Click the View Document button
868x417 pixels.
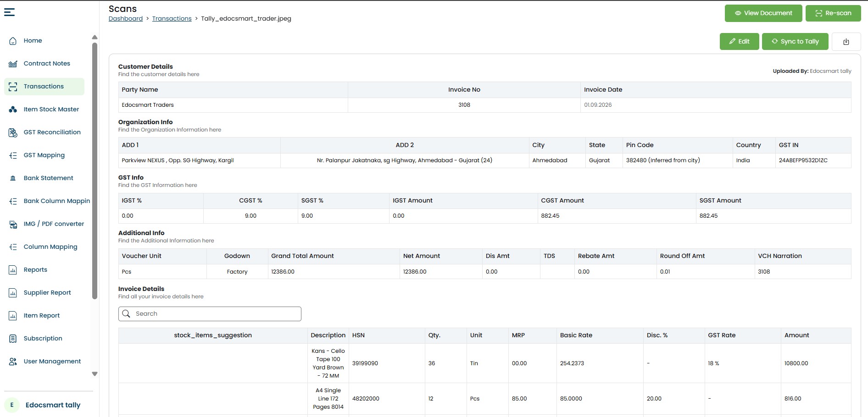pyautogui.click(x=763, y=13)
